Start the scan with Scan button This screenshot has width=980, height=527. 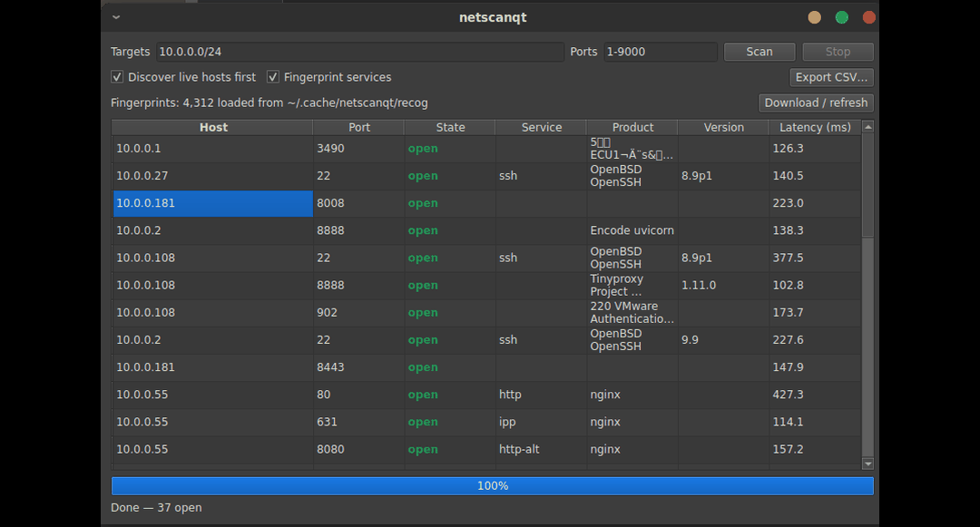(759, 52)
